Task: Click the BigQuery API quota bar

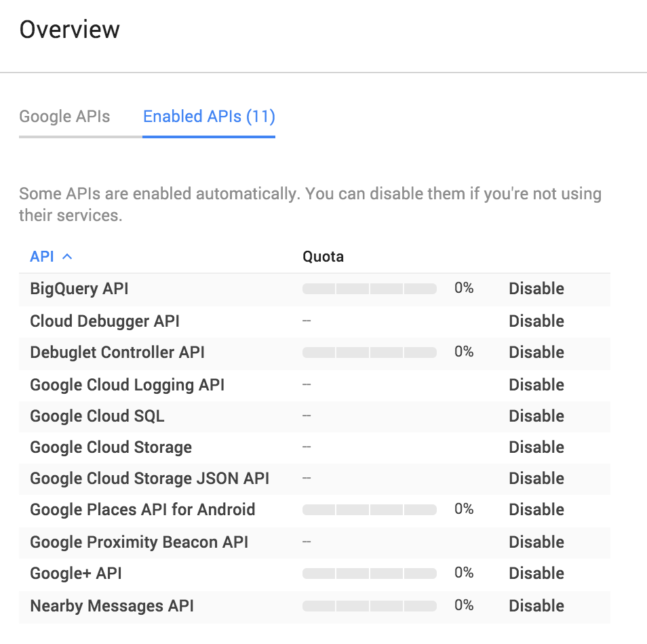Action: point(370,289)
